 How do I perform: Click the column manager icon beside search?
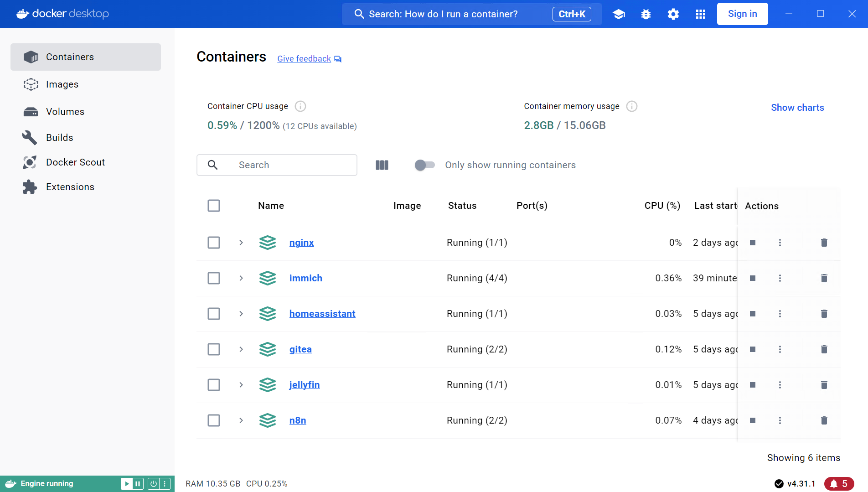(382, 165)
